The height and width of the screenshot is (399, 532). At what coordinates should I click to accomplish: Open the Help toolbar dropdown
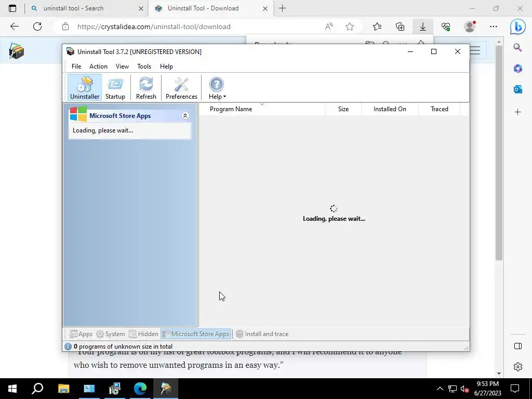click(x=217, y=88)
